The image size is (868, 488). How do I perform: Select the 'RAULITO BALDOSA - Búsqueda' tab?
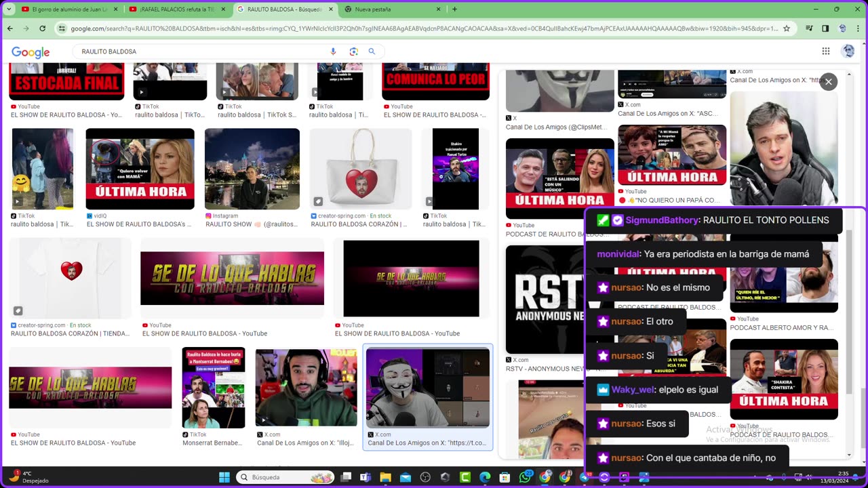coord(285,9)
